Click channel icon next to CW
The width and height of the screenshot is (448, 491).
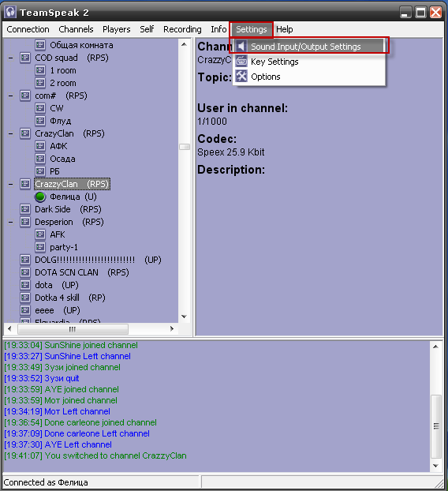pos(40,108)
